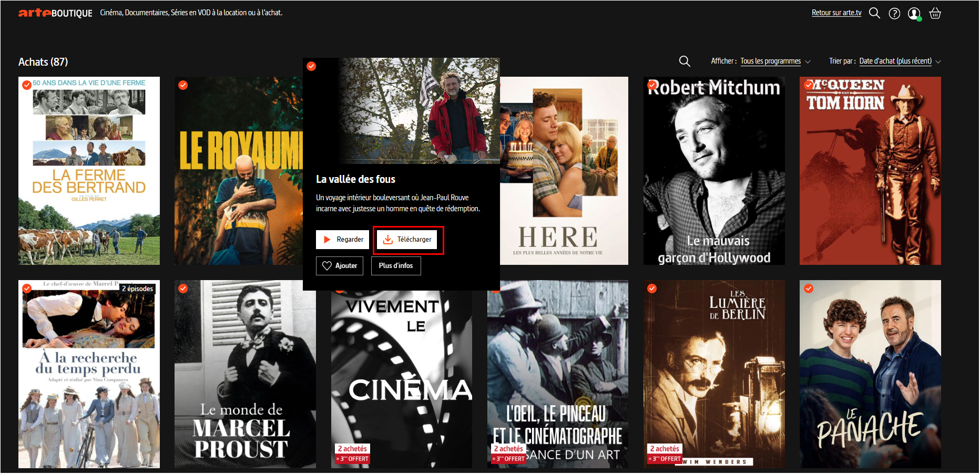Viewport: 980px width, 474px height.
Task: Click purchased checkmark on Le Panache
Action: pyautogui.click(x=809, y=288)
